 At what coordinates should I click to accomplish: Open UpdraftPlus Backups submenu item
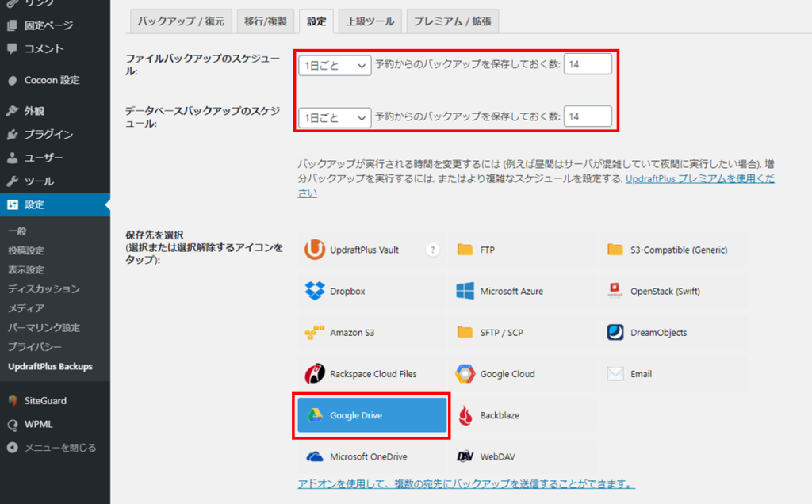[50, 366]
